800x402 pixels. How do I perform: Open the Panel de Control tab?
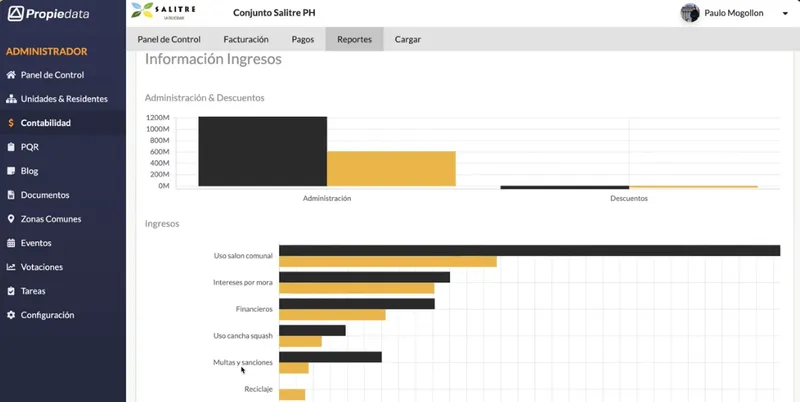click(169, 39)
